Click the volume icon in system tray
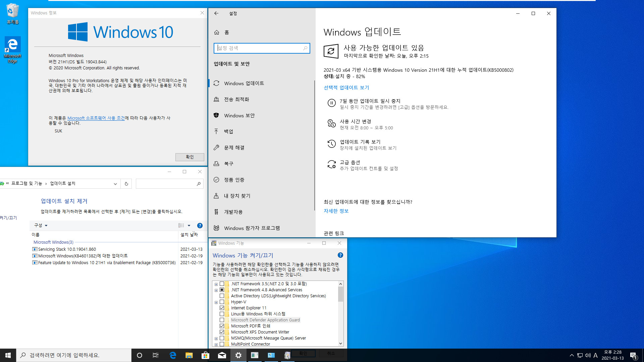This screenshot has height=362, width=644. pos(588,355)
